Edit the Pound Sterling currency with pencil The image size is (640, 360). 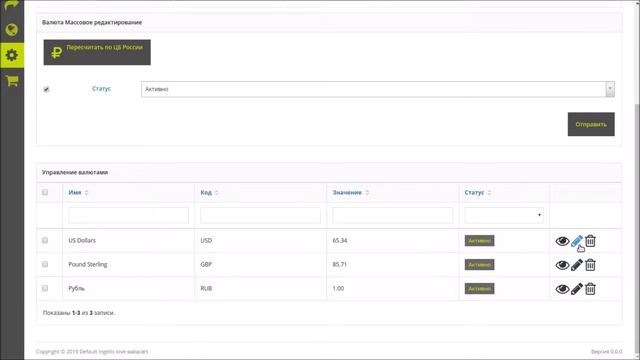[x=576, y=265]
